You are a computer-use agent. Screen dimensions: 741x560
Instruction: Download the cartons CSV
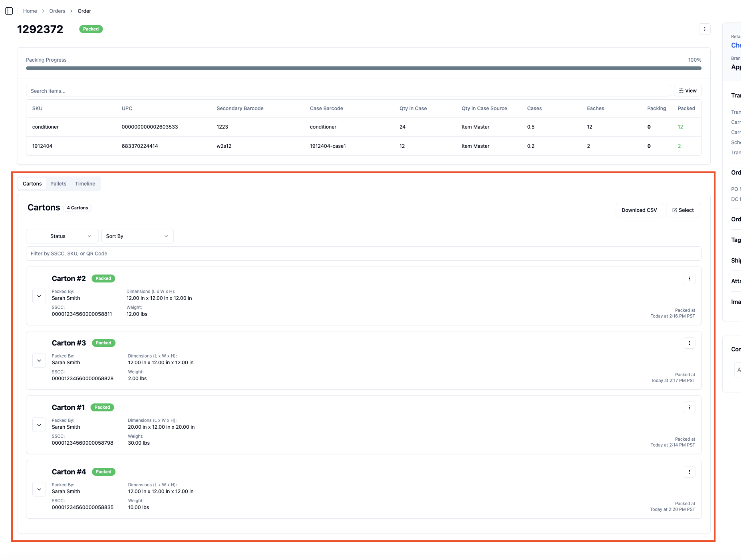point(639,210)
